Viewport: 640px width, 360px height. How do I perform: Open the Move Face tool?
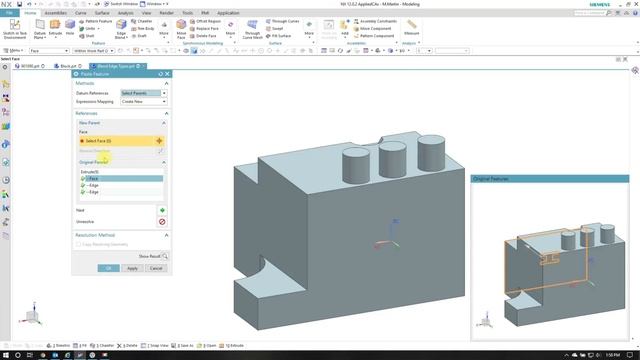[181, 29]
